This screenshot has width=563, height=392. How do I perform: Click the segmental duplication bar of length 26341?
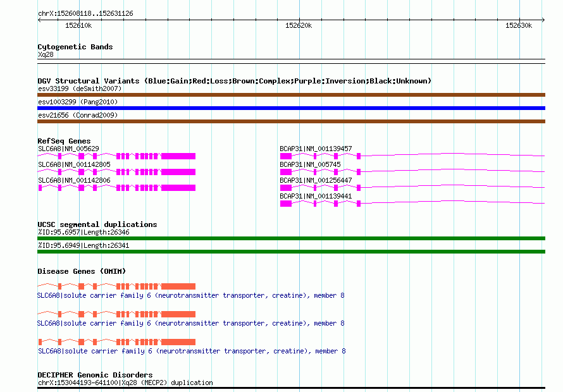(x=291, y=252)
